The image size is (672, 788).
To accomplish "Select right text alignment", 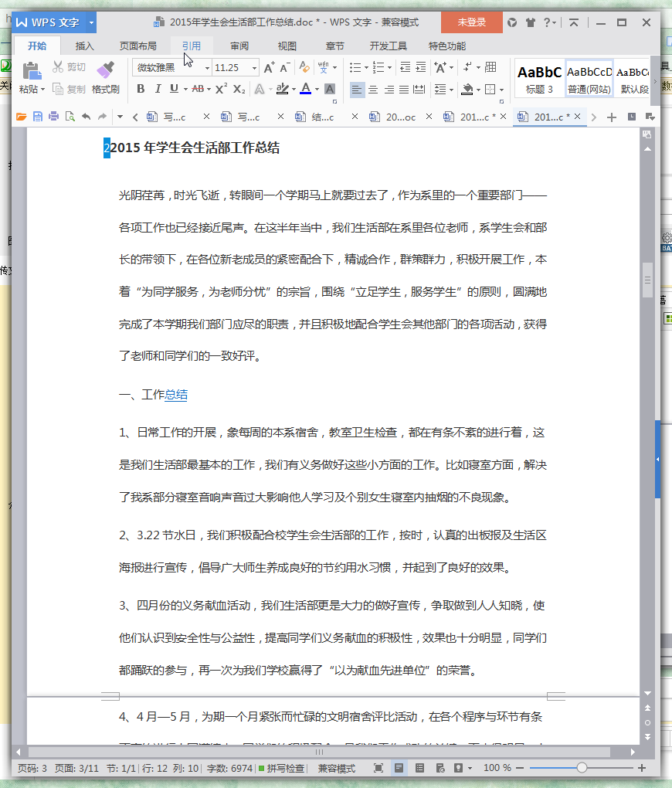I will click(389, 90).
